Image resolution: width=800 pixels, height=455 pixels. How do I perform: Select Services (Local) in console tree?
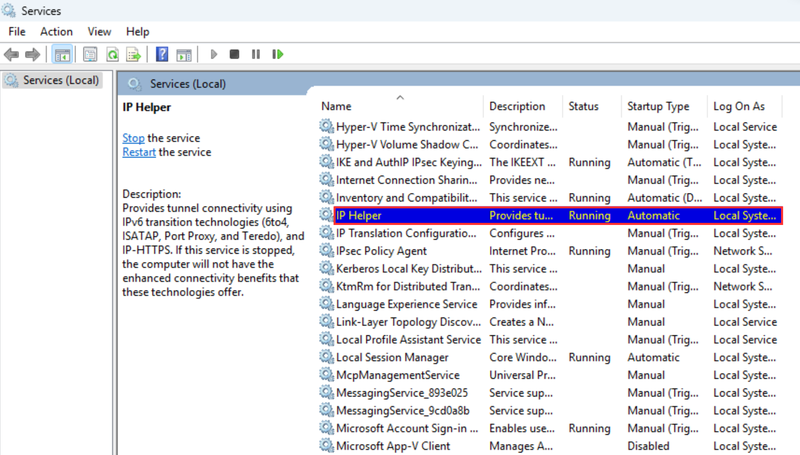click(x=53, y=80)
